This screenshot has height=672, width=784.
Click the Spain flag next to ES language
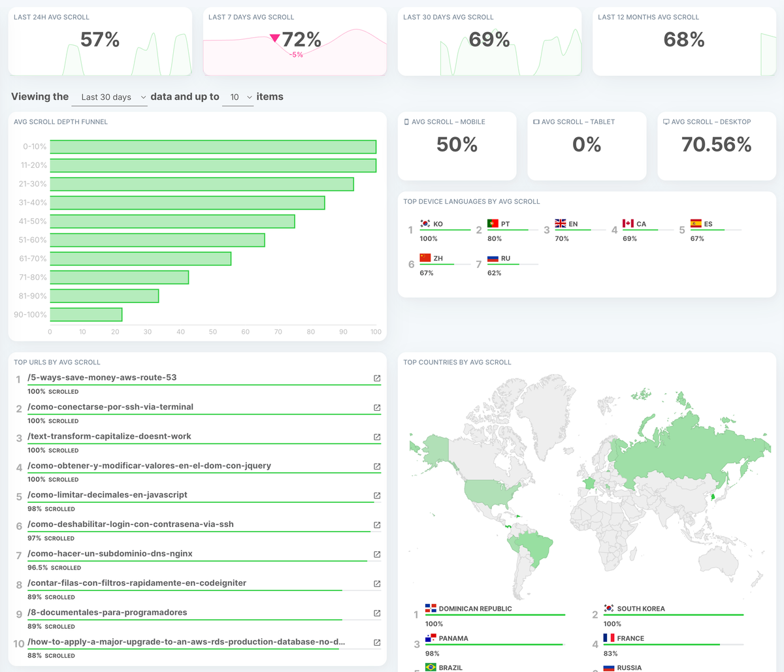click(695, 223)
